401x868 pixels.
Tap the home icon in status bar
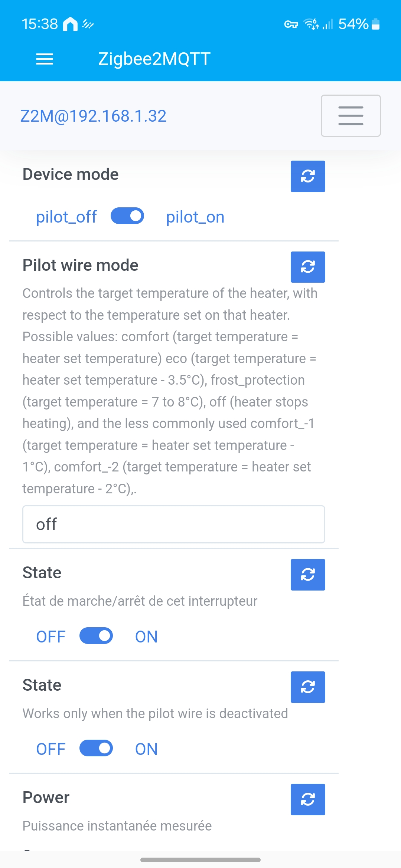[x=70, y=24]
